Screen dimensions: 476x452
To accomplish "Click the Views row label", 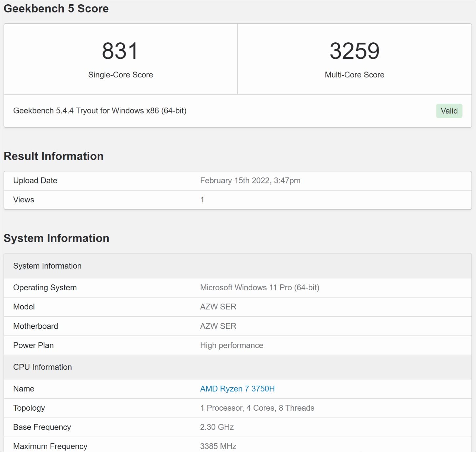I will click(24, 200).
